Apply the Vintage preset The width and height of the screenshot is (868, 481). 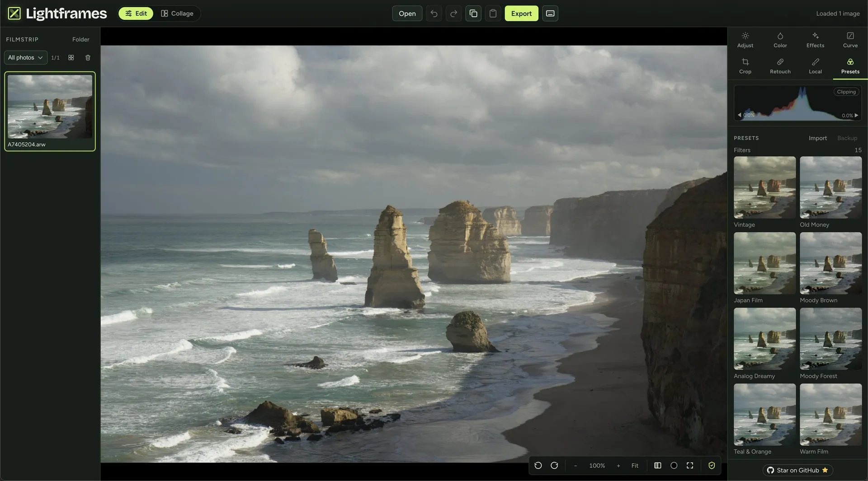(764, 187)
